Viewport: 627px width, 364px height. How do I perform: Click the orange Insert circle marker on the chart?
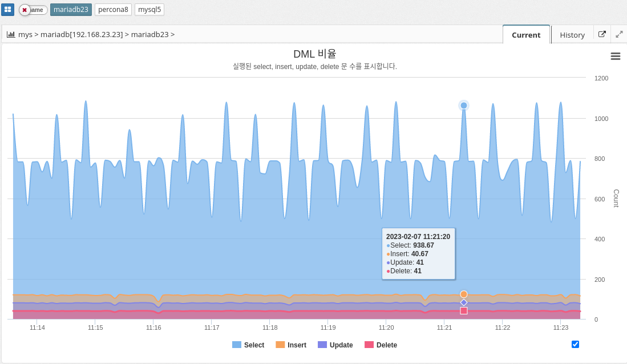click(464, 294)
